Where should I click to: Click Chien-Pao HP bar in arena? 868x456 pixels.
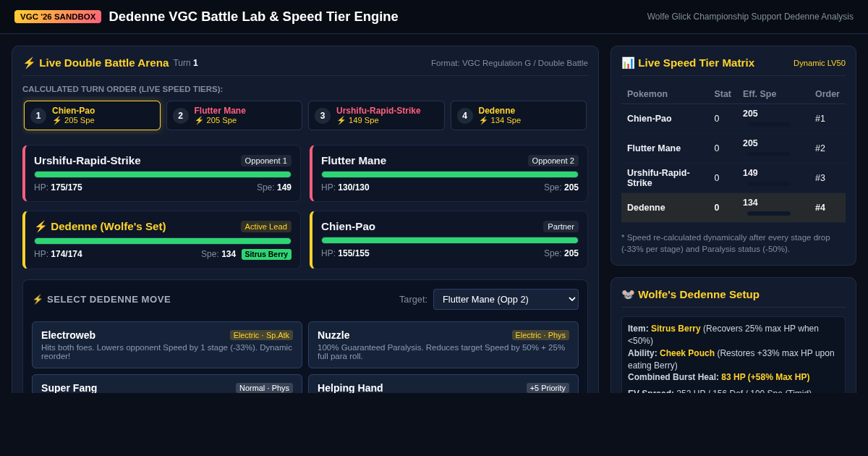point(450,240)
